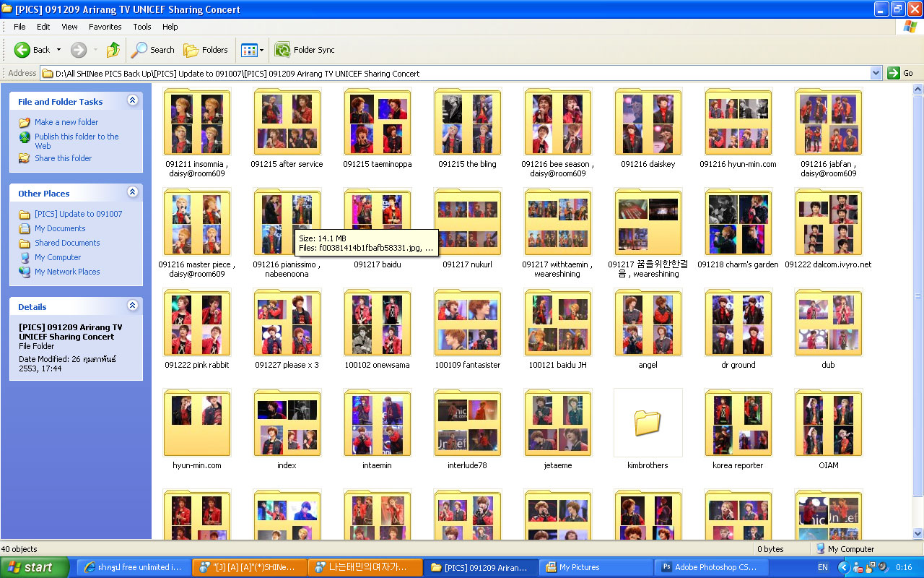Select the 091211 insomnia folder thumbnail
The image size is (924, 578).
click(x=197, y=122)
